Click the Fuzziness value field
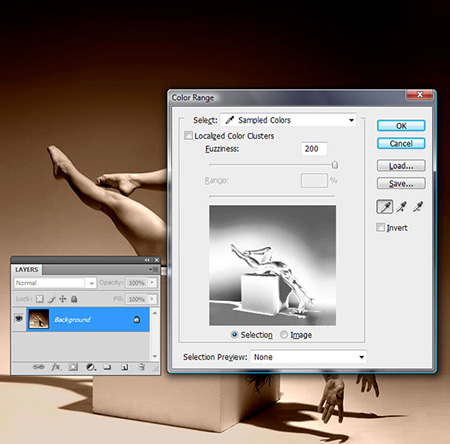 (x=314, y=149)
